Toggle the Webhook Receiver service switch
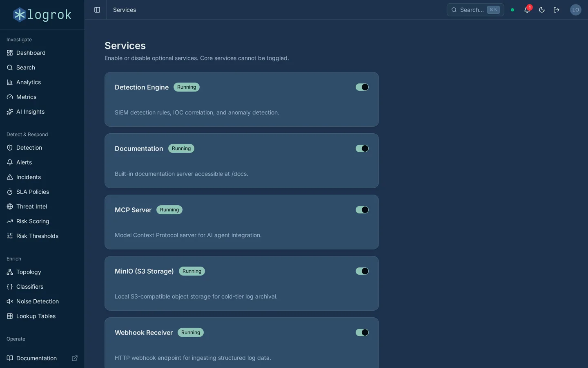 tap(362, 332)
